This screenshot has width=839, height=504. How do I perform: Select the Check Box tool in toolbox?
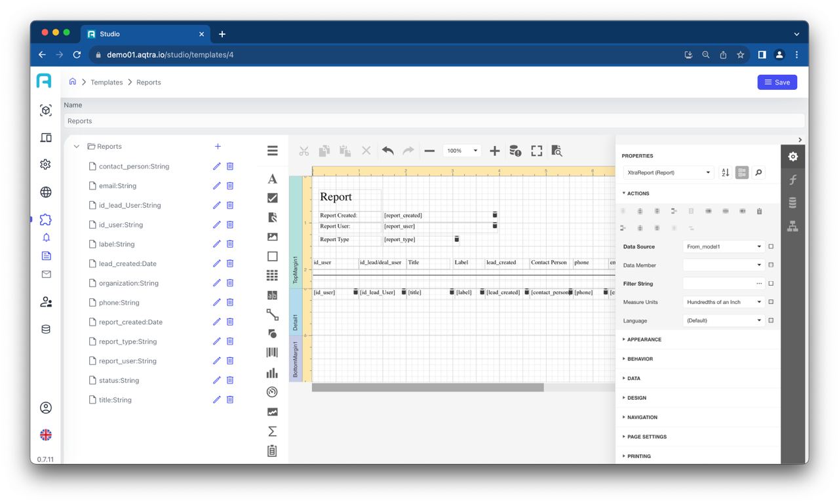point(273,198)
